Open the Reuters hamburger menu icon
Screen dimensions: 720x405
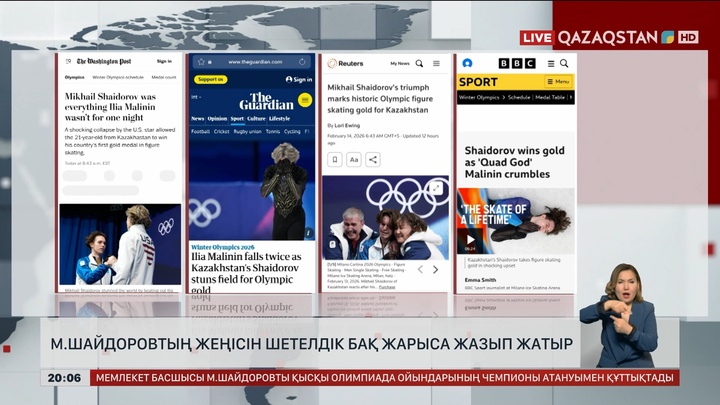click(436, 63)
